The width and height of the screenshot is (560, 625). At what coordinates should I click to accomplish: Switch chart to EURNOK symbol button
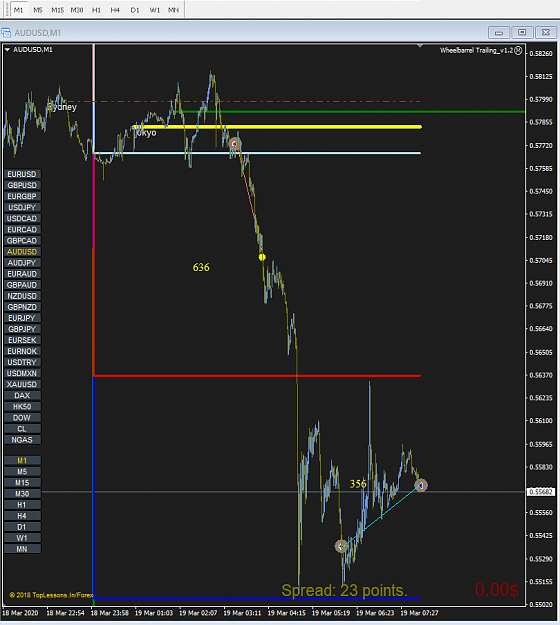click(x=22, y=351)
